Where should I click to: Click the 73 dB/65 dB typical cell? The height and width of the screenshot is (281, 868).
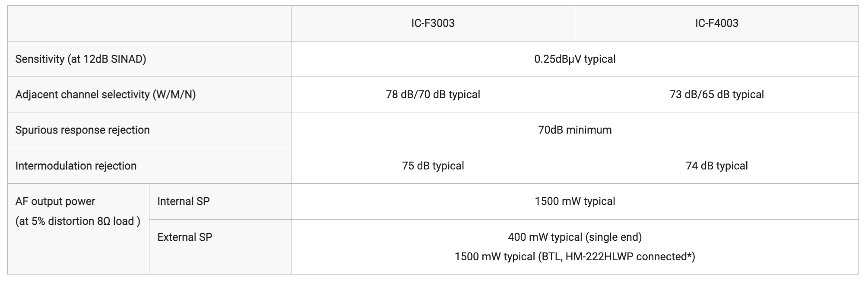716,95
